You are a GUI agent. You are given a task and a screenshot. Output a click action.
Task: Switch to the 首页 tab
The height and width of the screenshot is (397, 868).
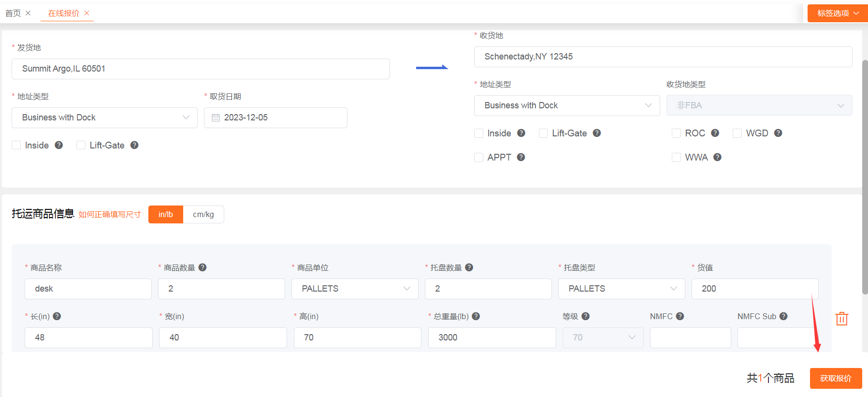click(13, 13)
